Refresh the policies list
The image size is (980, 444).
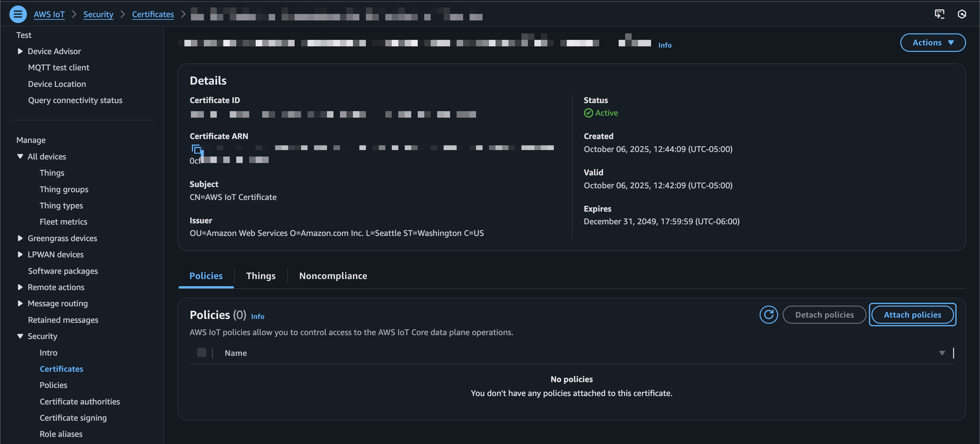pyautogui.click(x=768, y=315)
